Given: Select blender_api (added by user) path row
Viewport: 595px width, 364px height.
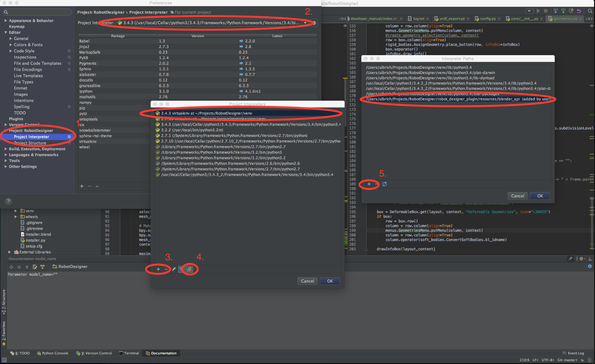Looking at the screenshot, I should [458, 99].
